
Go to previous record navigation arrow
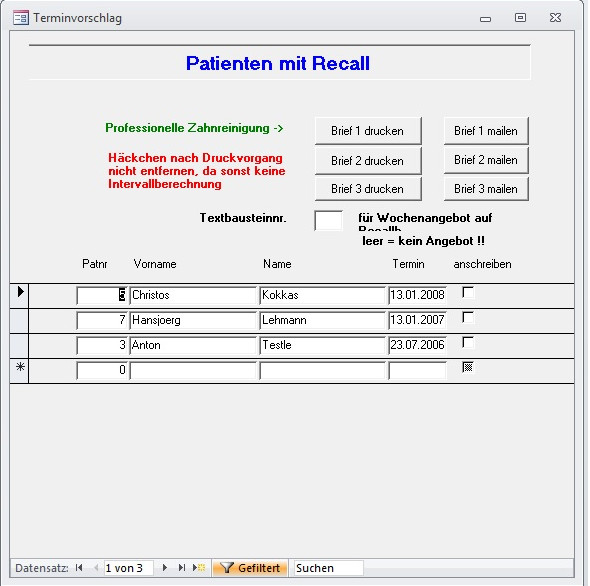96,568
